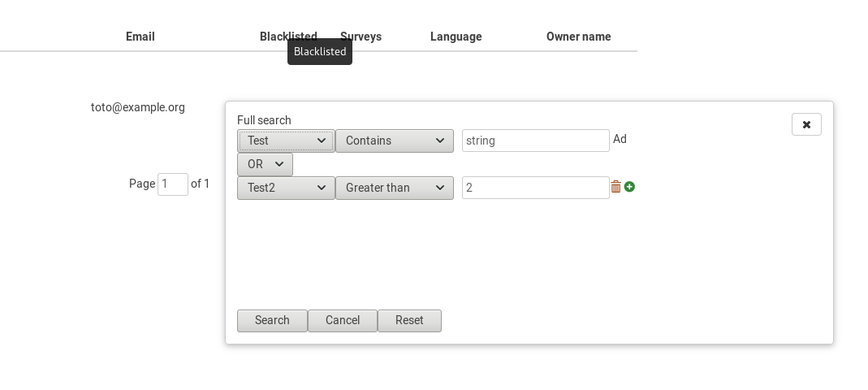Sort by Email column header
The height and width of the screenshot is (390, 868).
tap(140, 37)
